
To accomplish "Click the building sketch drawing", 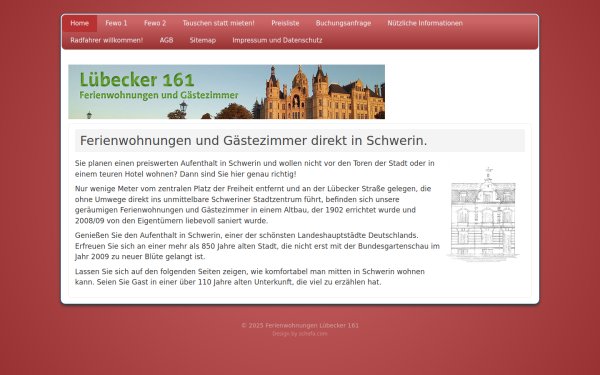I will [x=484, y=213].
